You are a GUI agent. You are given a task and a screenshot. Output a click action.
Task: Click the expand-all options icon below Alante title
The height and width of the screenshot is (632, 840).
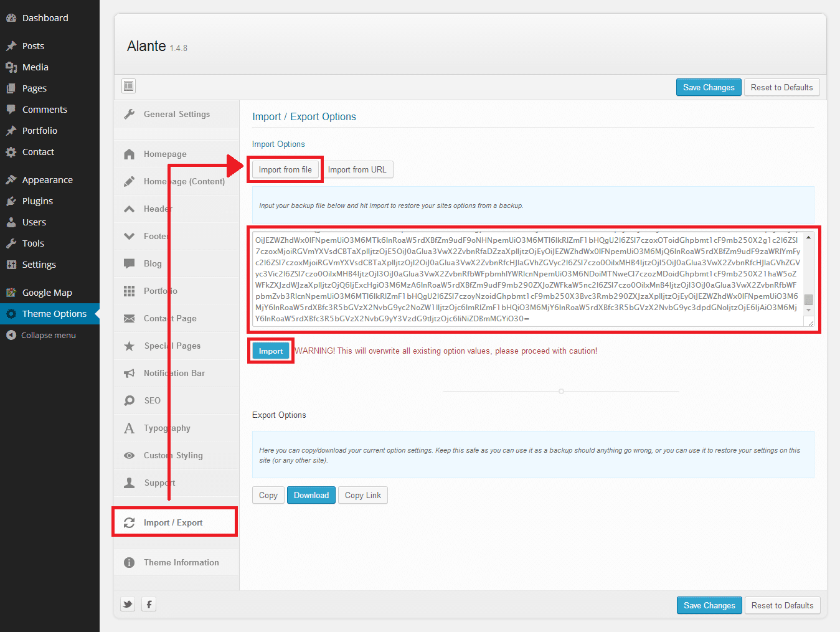coord(129,86)
